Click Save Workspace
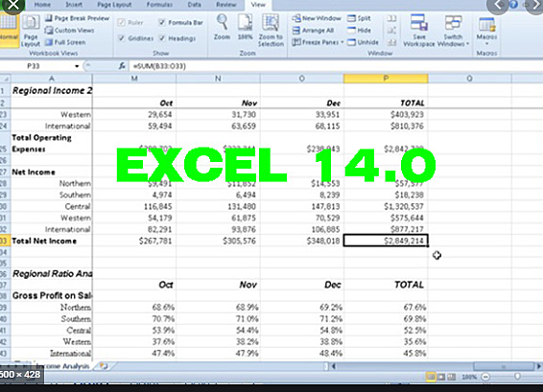The image size is (543, 392). coord(419,31)
